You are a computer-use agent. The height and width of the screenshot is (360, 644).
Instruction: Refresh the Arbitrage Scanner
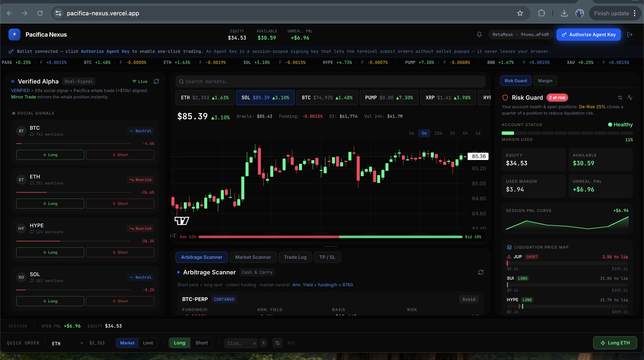point(480,272)
